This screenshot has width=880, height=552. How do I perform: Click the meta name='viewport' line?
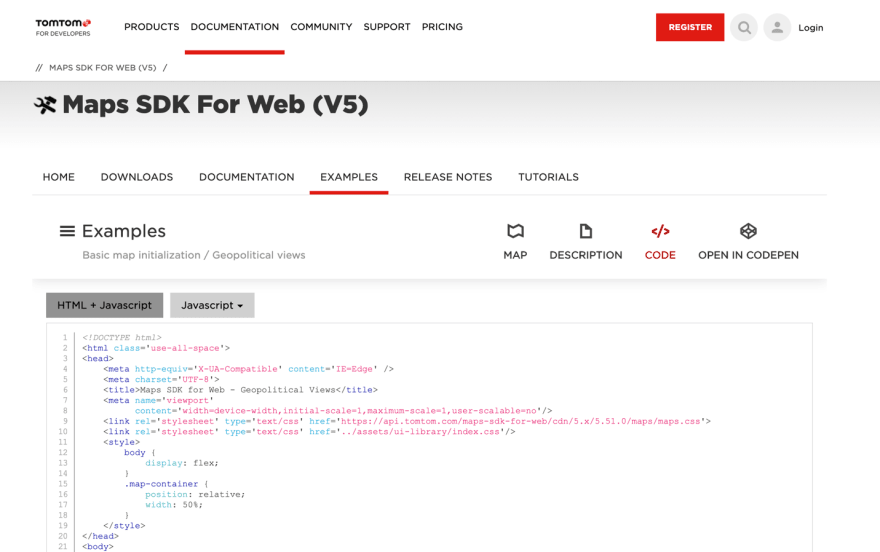click(158, 401)
